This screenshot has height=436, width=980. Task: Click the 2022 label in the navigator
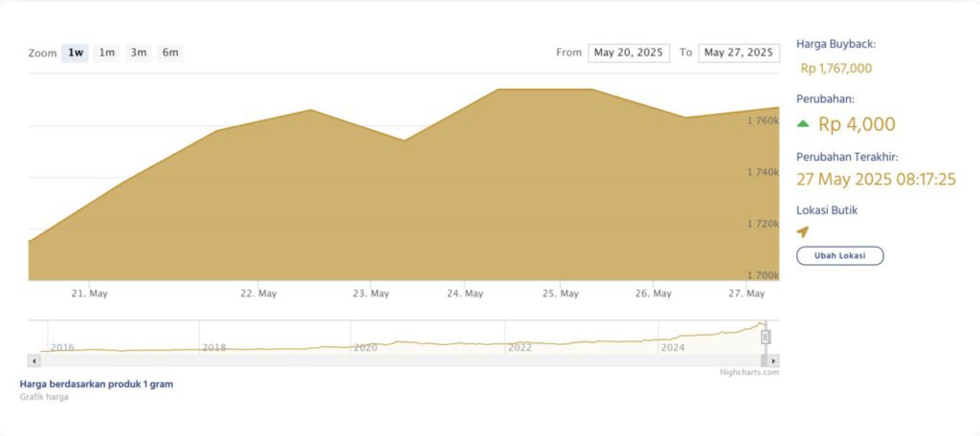(520, 348)
